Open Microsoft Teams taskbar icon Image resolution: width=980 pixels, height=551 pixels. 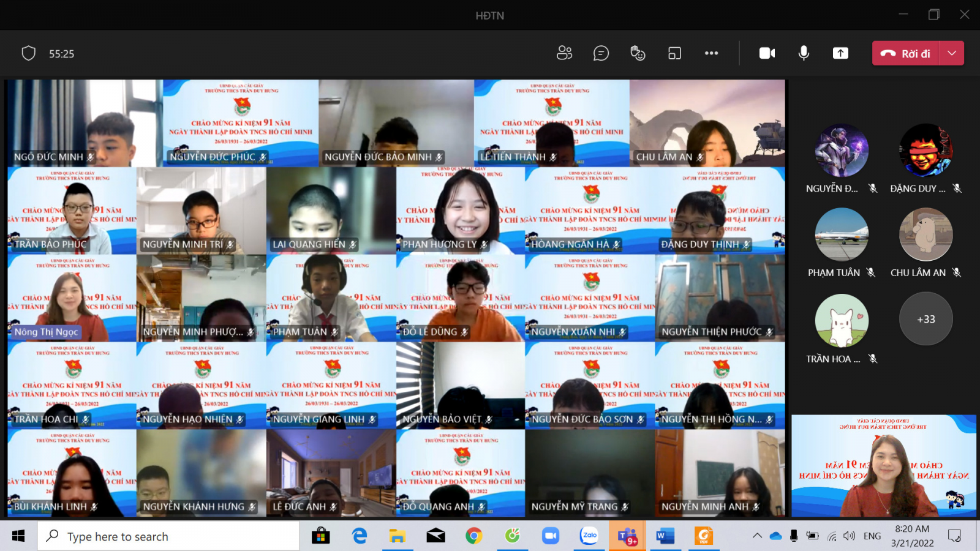(627, 536)
